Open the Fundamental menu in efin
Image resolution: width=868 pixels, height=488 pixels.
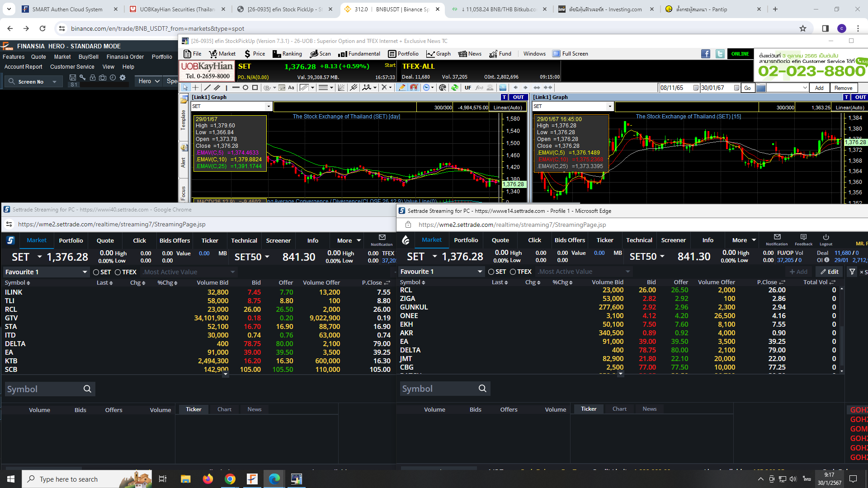pos(359,54)
